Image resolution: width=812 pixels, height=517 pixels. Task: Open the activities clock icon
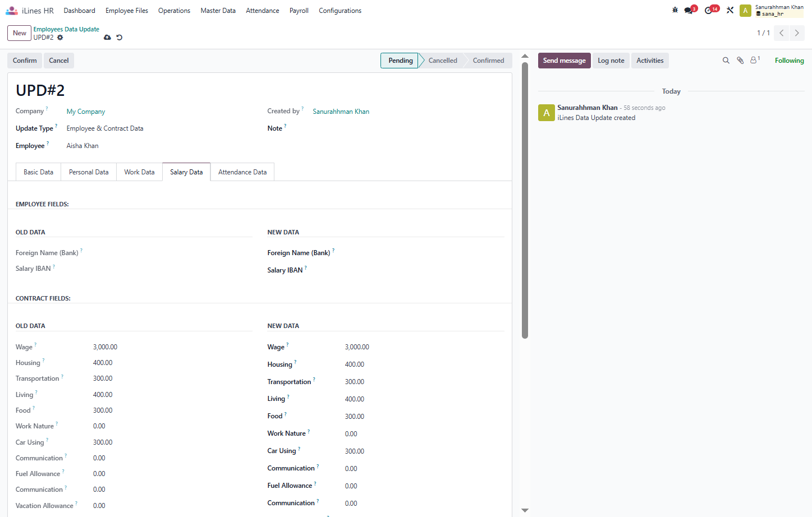(x=709, y=11)
